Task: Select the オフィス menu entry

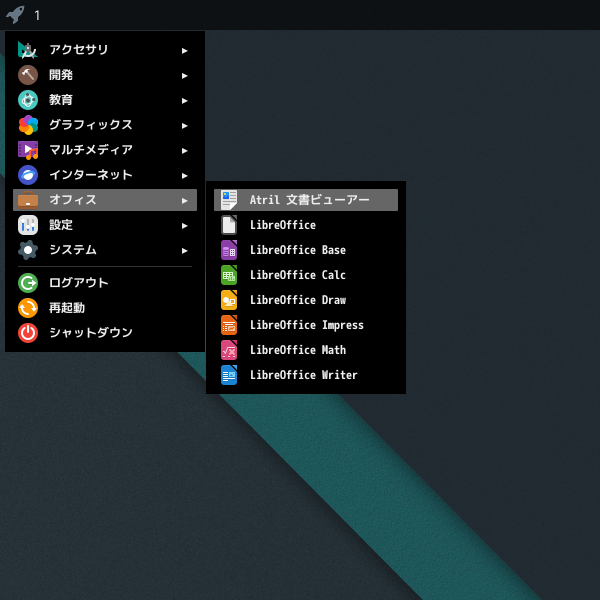Action: 105,200
